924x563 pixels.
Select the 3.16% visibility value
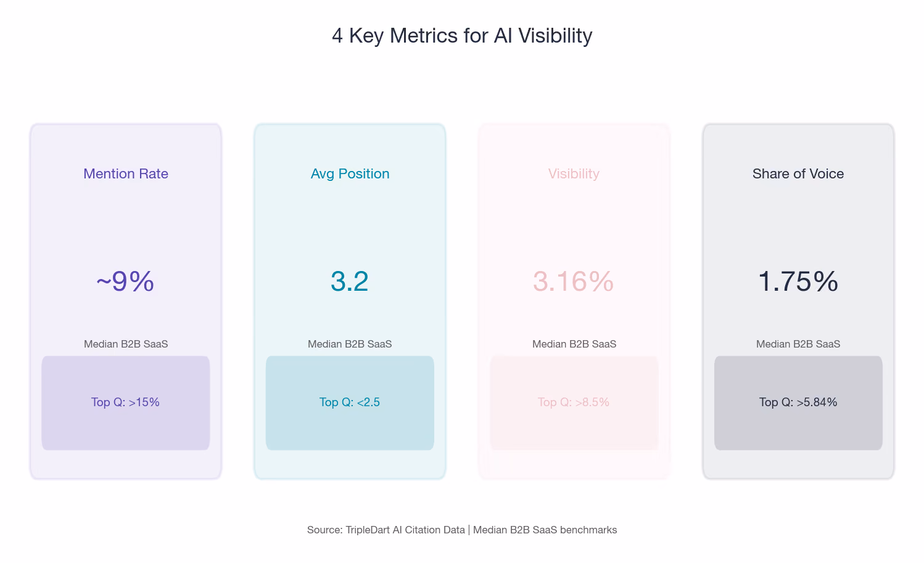click(x=574, y=281)
